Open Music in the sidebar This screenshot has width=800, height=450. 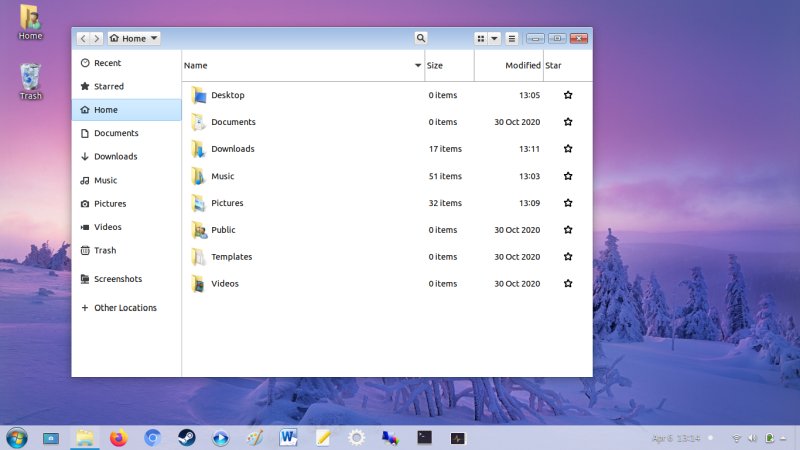(x=127, y=180)
